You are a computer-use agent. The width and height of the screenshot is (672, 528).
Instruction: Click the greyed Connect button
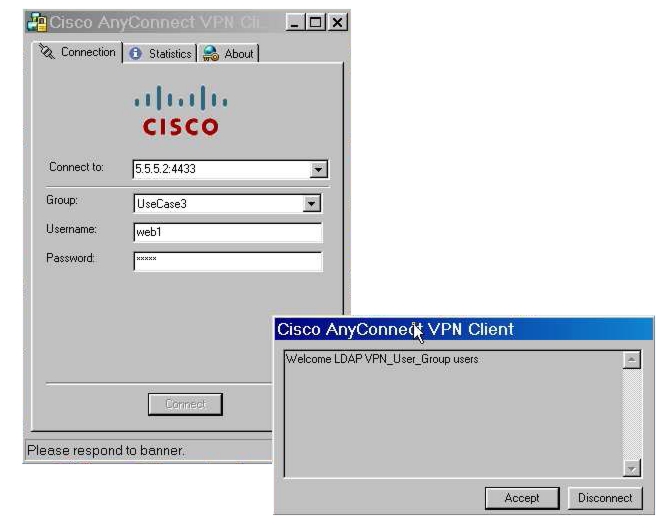click(x=185, y=404)
